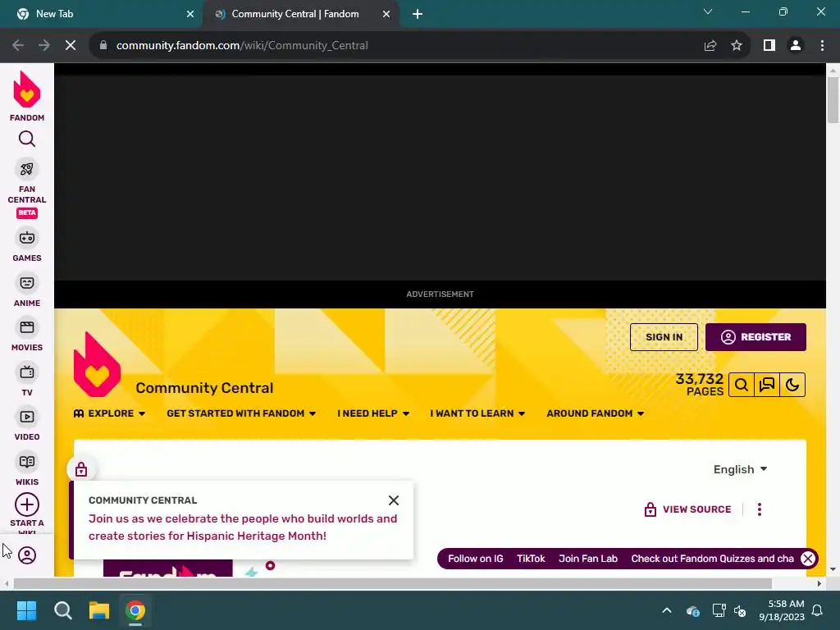Open the Fandom home logo in the sidebar

(27, 97)
